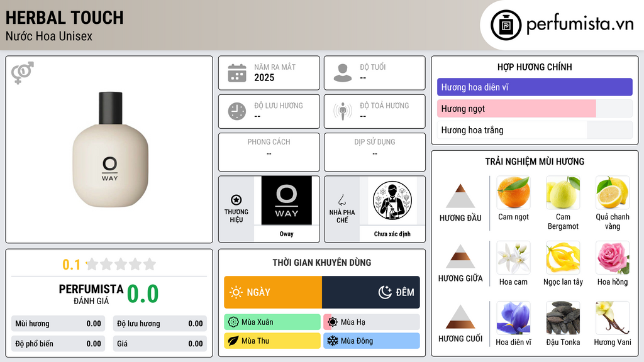Screen dimensions: 644x362
Task: Click the sun icon in Ngày bar
Action: click(236, 292)
